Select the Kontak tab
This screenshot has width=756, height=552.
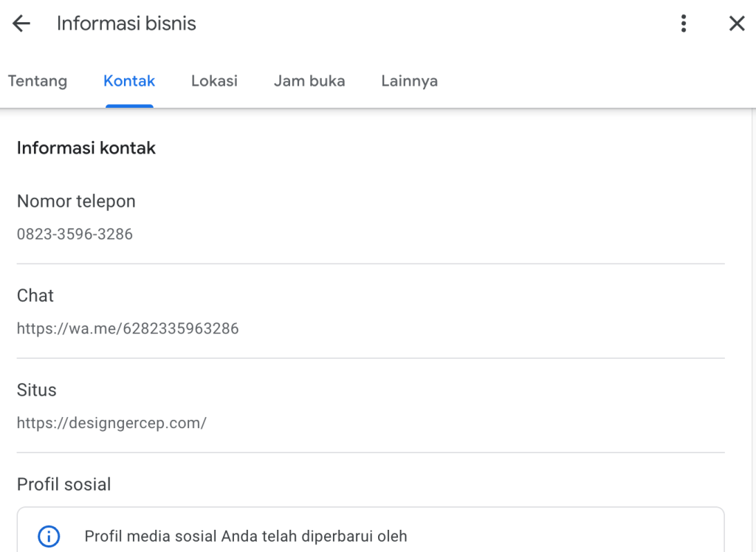(129, 81)
